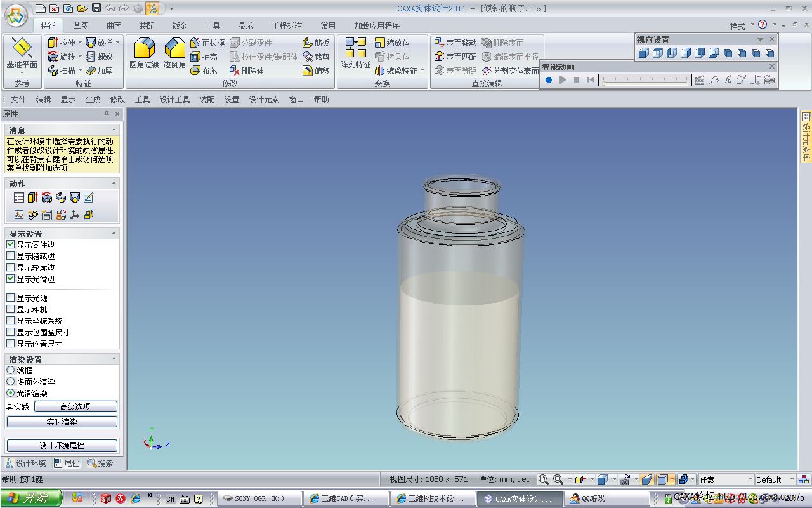
Task: Select the 旋转 revolve tool
Action: 62,57
